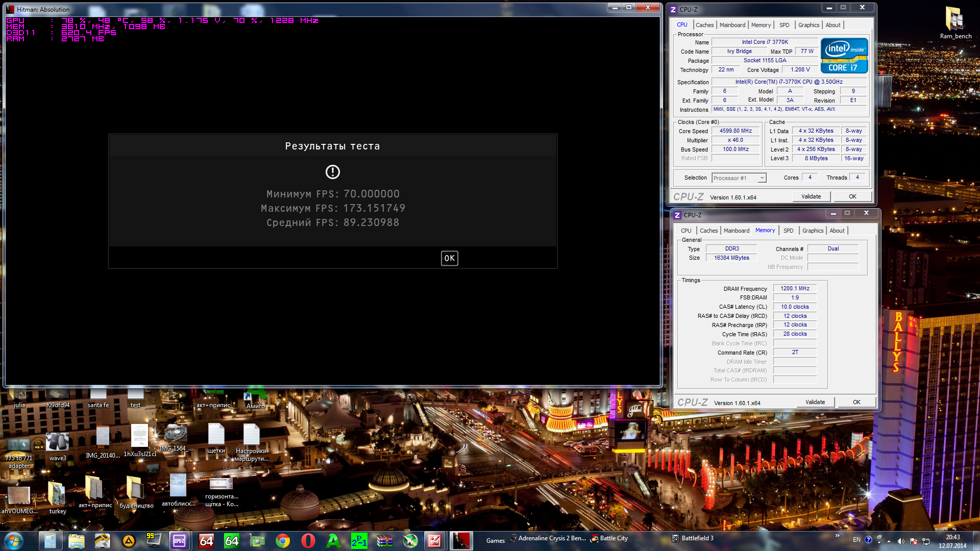980x551 pixels.
Task: Open the WinRAR taskbar icon
Action: (x=384, y=541)
